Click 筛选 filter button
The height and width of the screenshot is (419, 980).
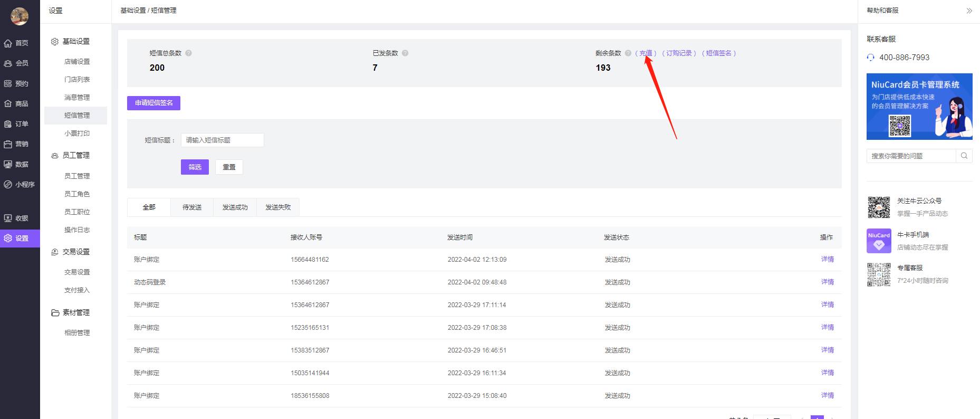(195, 167)
